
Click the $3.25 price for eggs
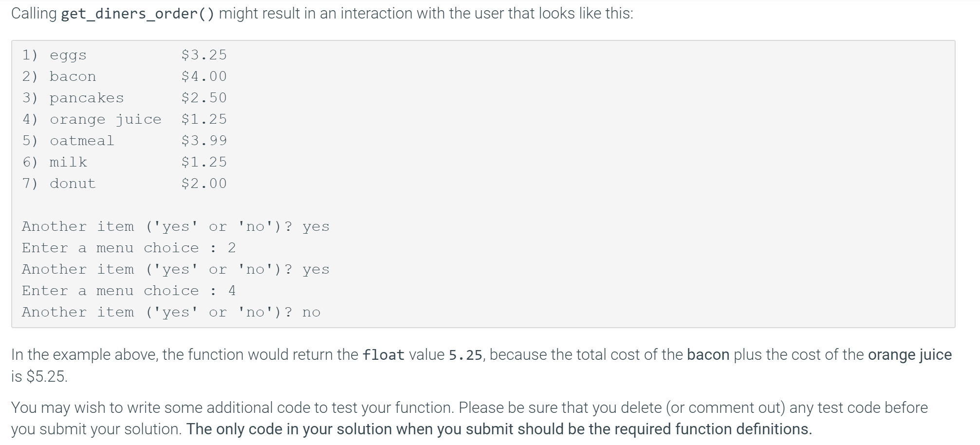[204, 55]
